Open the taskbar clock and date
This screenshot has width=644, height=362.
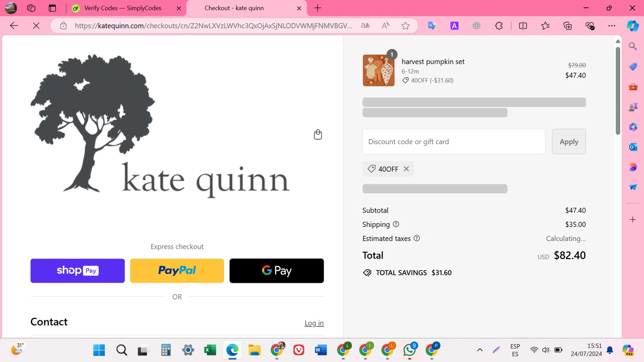click(586, 350)
